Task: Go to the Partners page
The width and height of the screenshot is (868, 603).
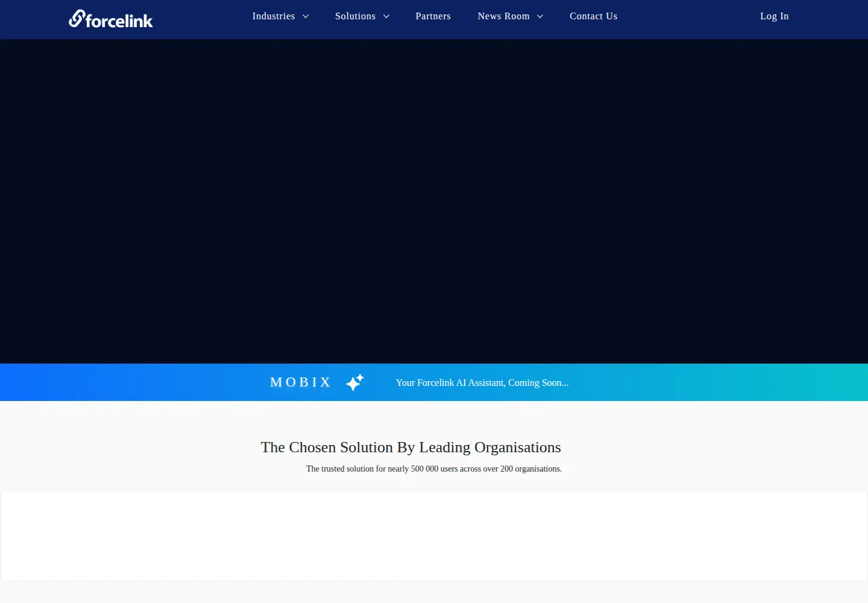Action: pos(433,16)
